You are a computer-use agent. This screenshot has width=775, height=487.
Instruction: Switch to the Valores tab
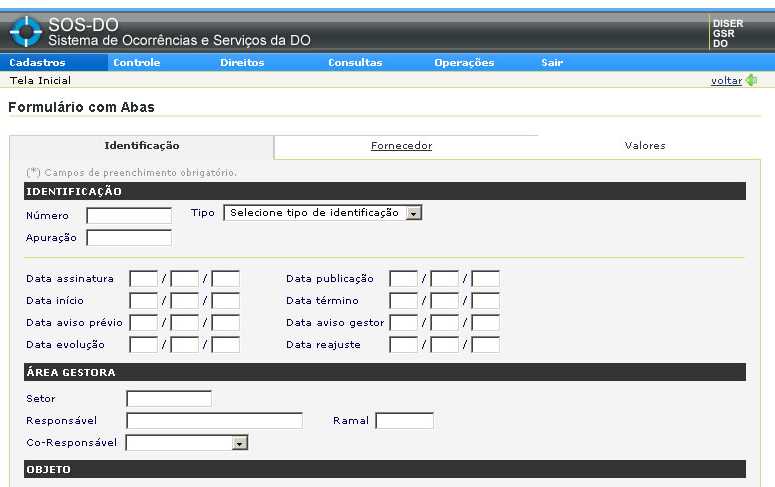[x=645, y=146]
